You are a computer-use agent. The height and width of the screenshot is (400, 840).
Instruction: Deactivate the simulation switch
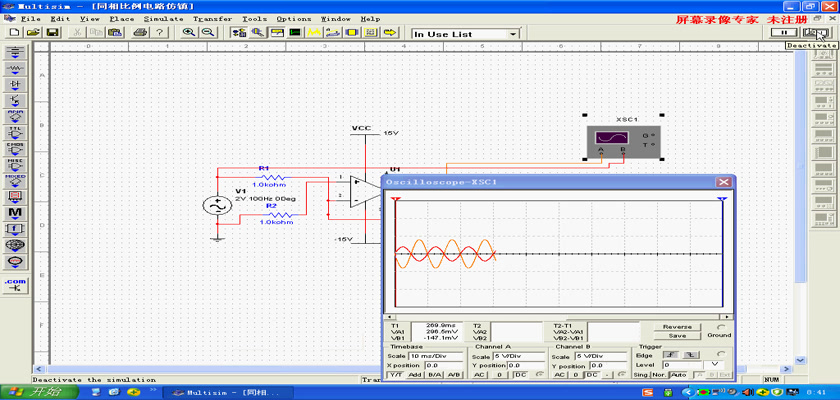pos(815,33)
